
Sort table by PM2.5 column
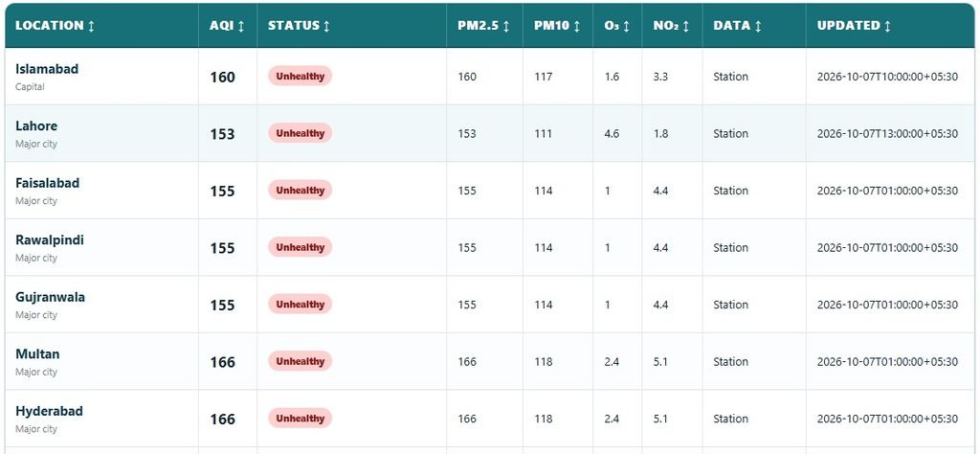[483, 26]
